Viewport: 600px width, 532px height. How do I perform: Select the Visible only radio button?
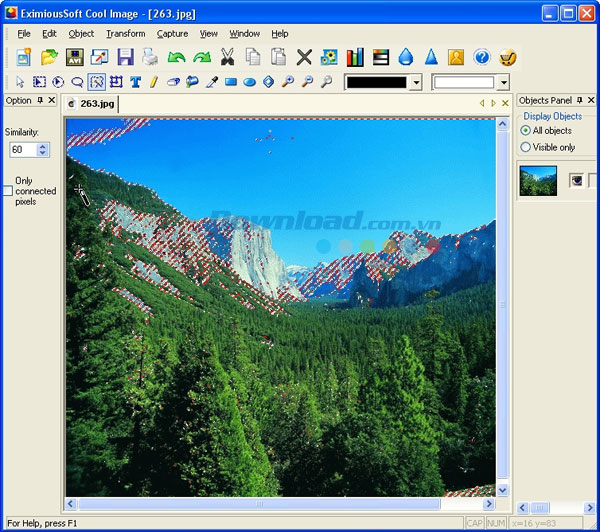(x=526, y=147)
